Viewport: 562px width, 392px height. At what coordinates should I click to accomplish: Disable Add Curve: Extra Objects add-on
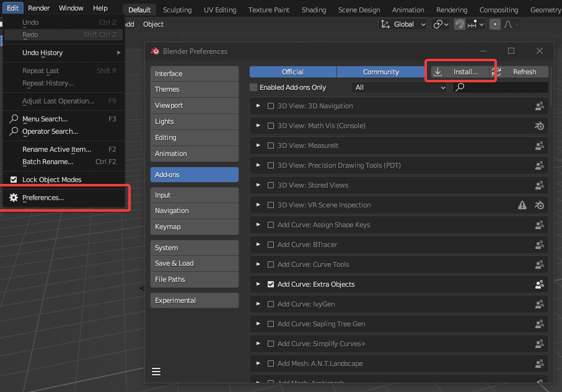(271, 284)
